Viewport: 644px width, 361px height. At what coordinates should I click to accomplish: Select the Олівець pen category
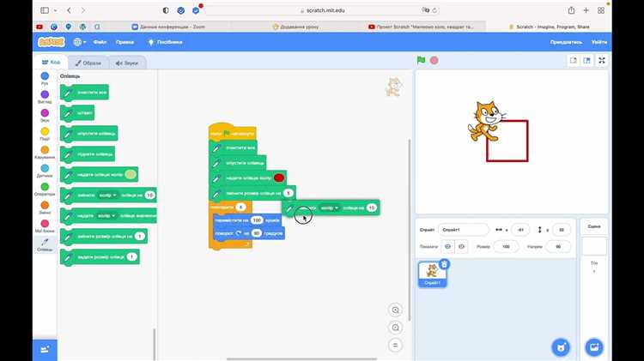(45, 245)
